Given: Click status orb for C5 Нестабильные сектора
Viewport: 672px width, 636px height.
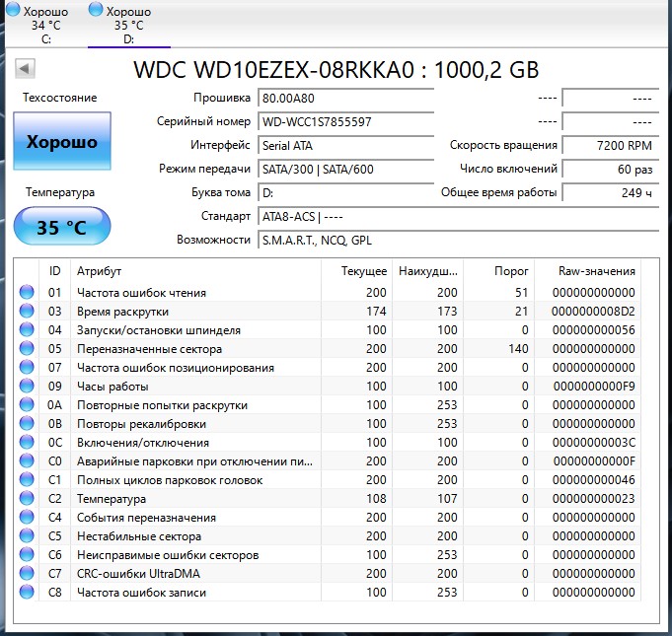Looking at the screenshot, I should [27, 536].
